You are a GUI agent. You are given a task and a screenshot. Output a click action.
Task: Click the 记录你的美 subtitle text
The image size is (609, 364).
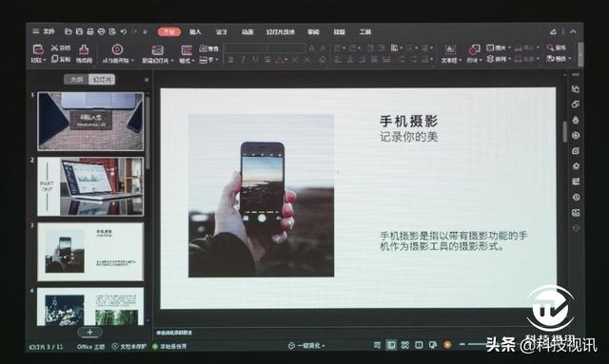(408, 137)
